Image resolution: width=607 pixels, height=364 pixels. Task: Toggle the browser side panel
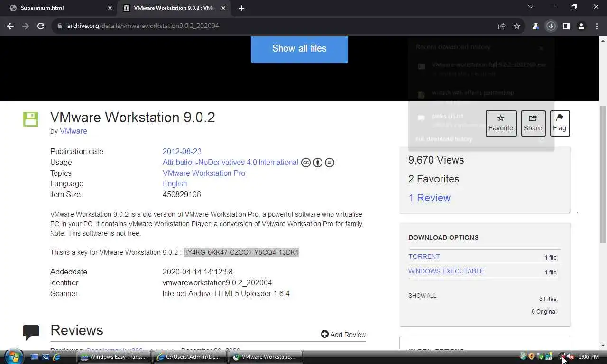(x=566, y=26)
